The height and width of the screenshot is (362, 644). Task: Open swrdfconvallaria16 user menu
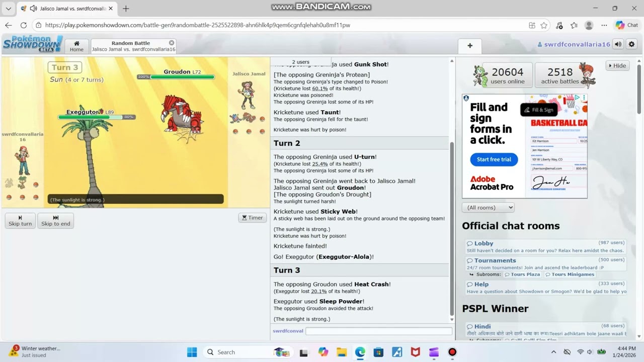coord(574,44)
